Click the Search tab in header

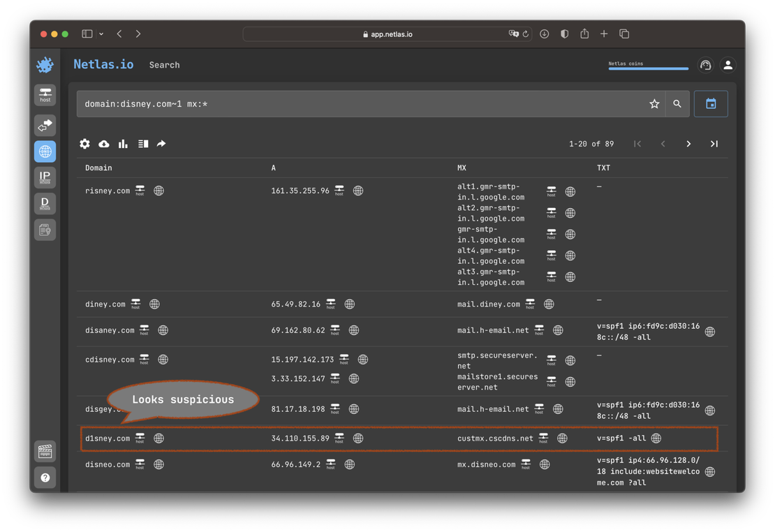[x=164, y=65]
